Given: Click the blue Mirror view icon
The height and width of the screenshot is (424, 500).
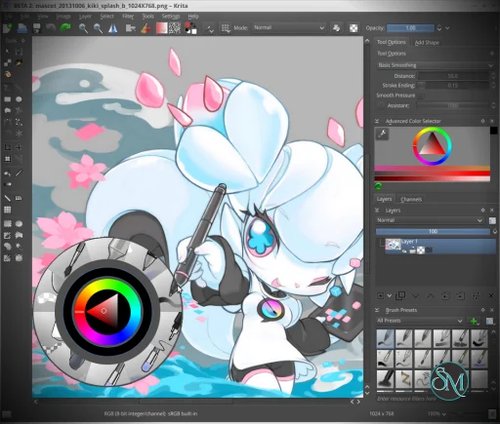Looking at the screenshot, I should (113, 28).
